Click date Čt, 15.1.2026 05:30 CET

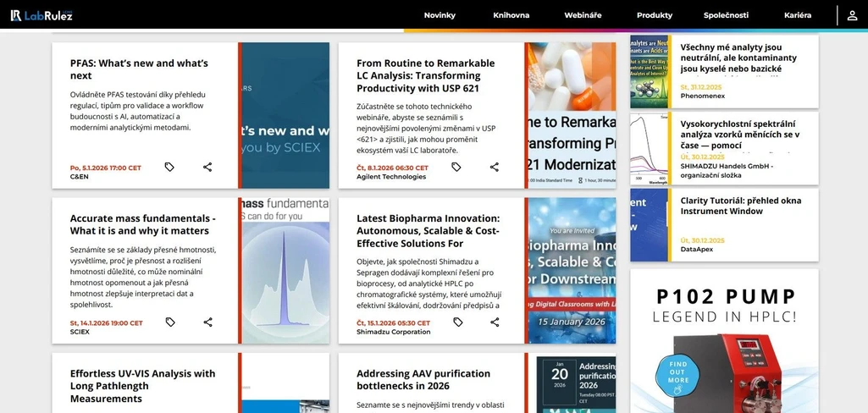click(x=393, y=323)
